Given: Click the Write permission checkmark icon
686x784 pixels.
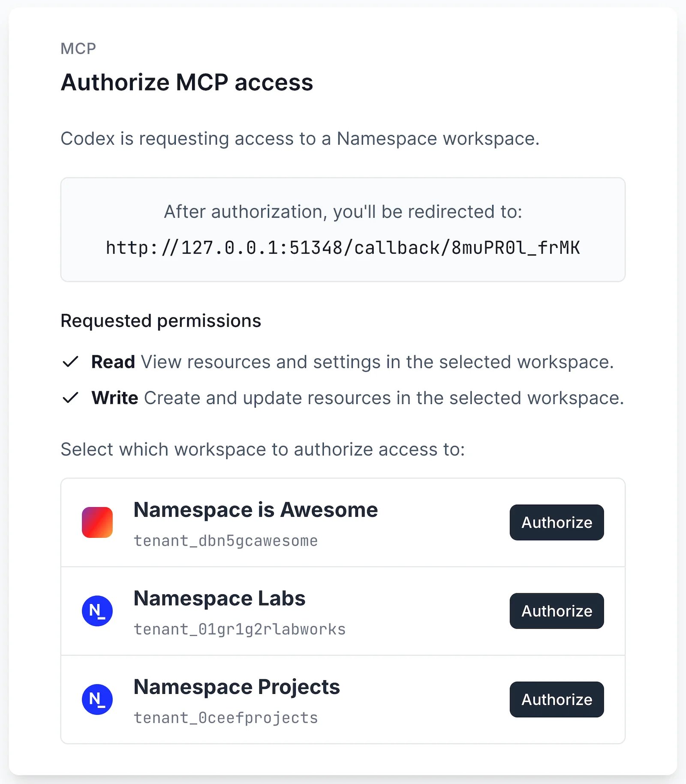Looking at the screenshot, I should [70, 398].
